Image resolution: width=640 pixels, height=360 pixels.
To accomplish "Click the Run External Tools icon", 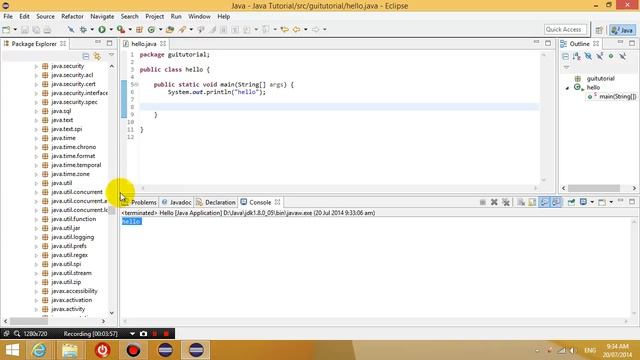I will click(120, 29).
